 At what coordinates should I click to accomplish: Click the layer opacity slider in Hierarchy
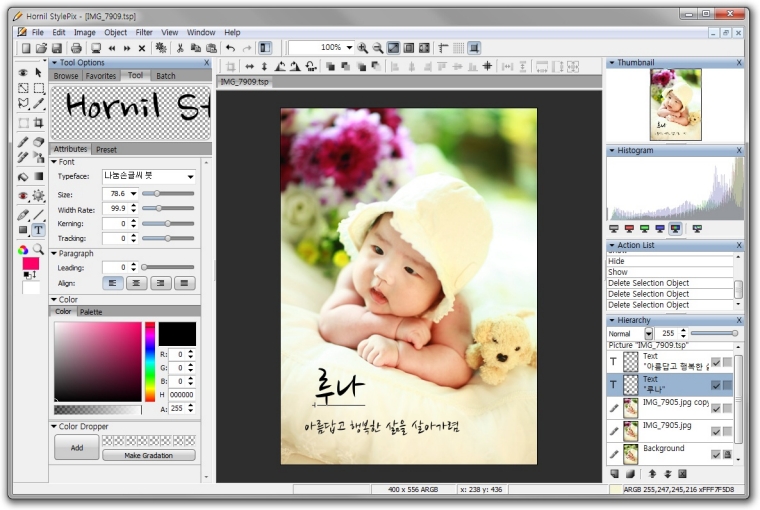[714, 333]
